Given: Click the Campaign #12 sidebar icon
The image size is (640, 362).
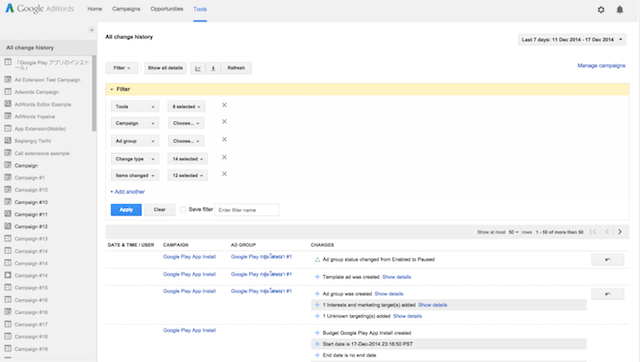Looking at the screenshot, I should tap(8, 226).
